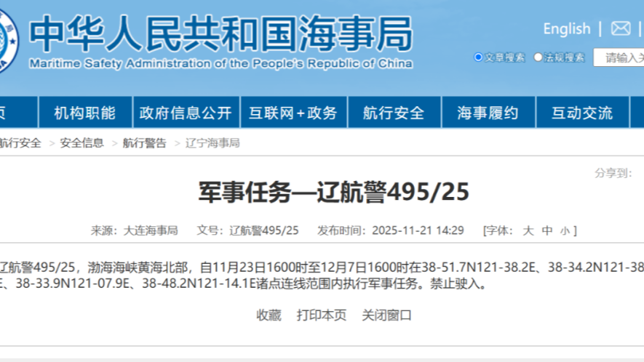Click the 分享到 label
This screenshot has width=644, height=362.
pyautogui.click(x=613, y=173)
